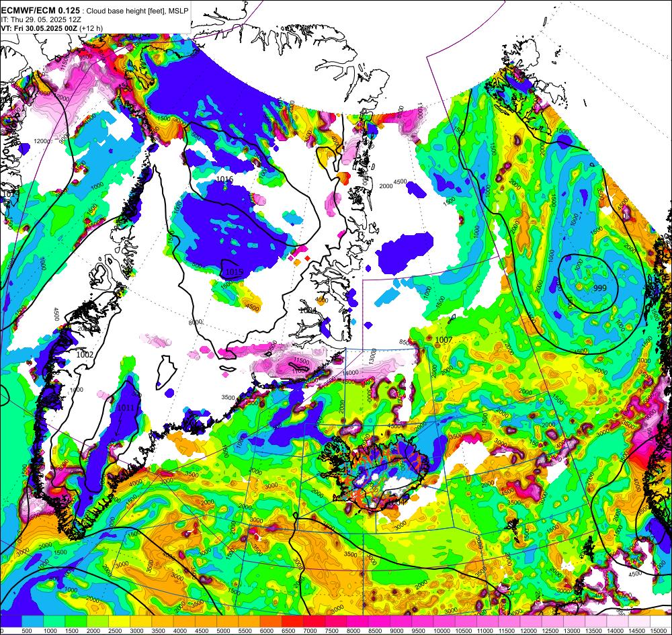Select "Cloud base height [feet], MSLP" header text

pos(137,11)
